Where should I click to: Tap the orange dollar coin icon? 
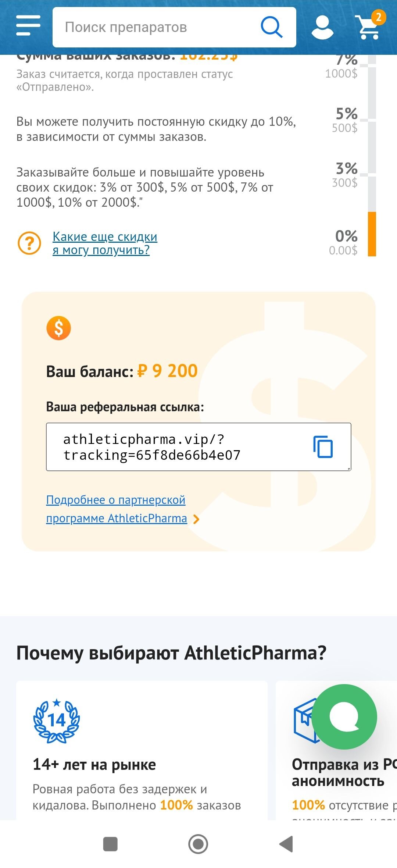point(58,328)
